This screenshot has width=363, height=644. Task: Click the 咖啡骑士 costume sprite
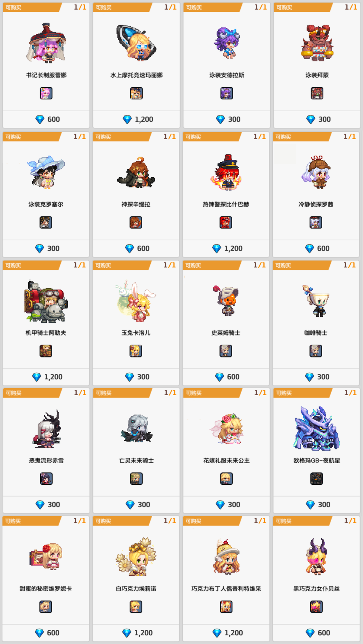coord(316,300)
